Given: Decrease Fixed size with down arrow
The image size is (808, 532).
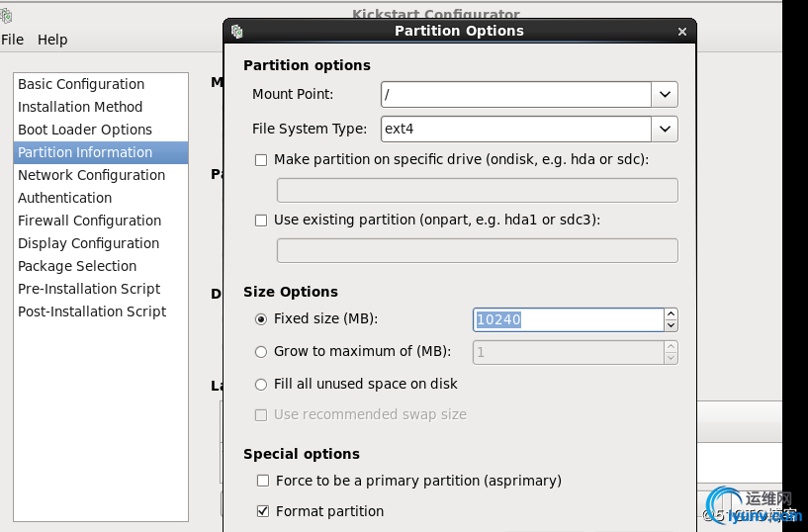Looking at the screenshot, I should click(671, 325).
